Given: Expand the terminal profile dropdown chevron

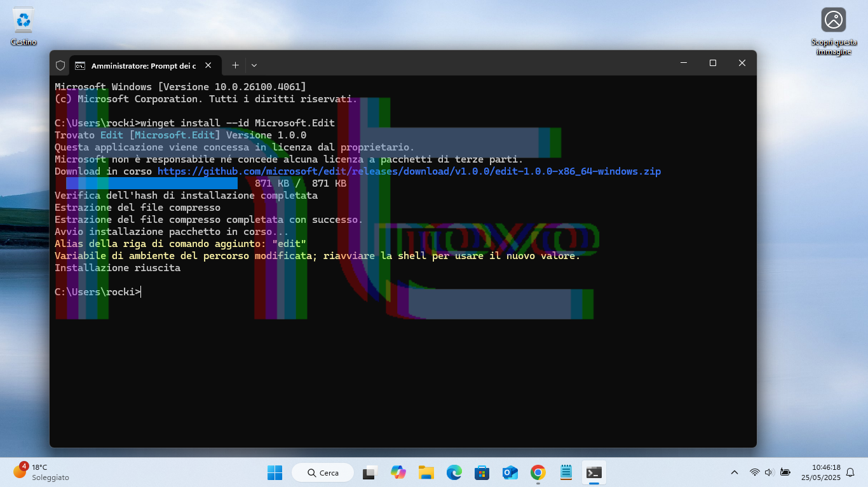Looking at the screenshot, I should pos(254,65).
